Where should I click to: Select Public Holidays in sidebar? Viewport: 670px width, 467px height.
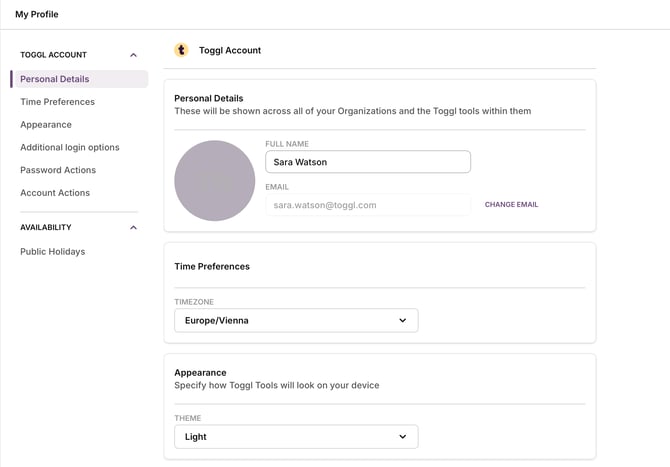tap(53, 252)
